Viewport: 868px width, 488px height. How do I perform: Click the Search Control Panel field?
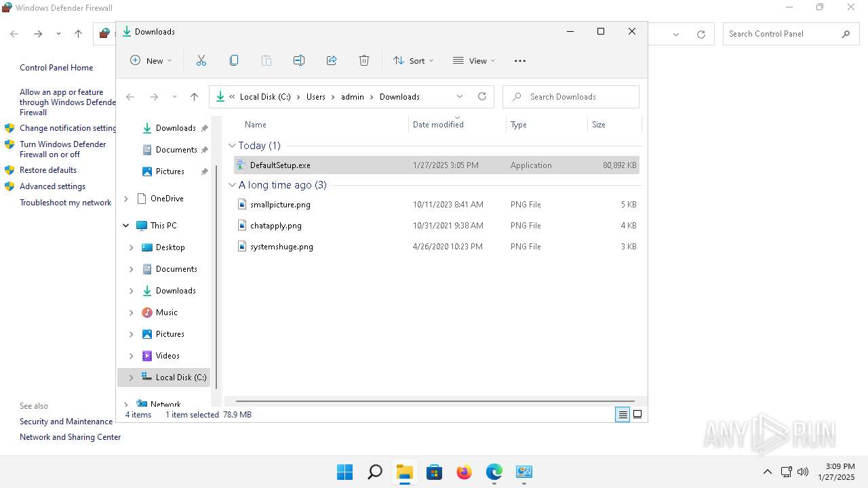point(791,34)
